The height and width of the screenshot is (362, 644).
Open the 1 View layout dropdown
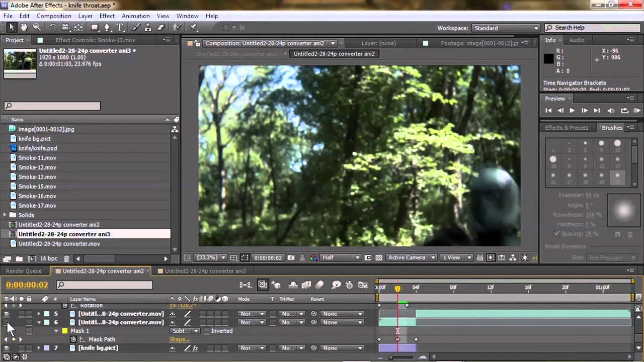pos(456,257)
